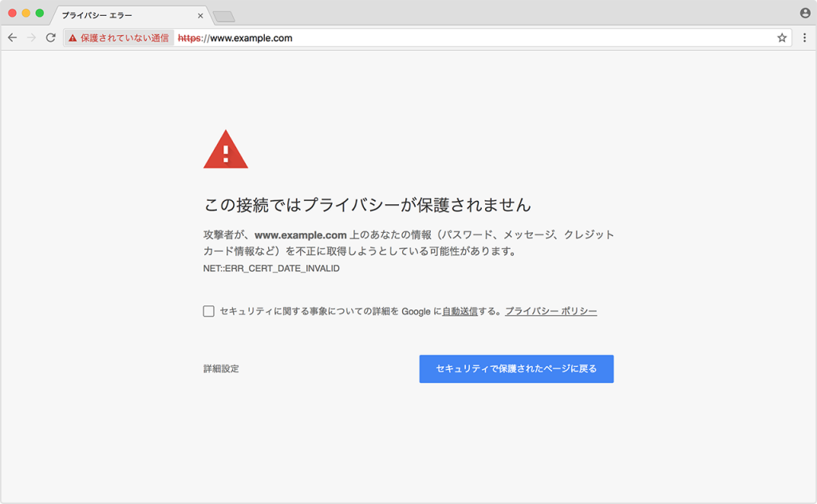The height and width of the screenshot is (504, 817).
Task: Click セキュリティで保護されたページに戻る button
Action: click(516, 368)
